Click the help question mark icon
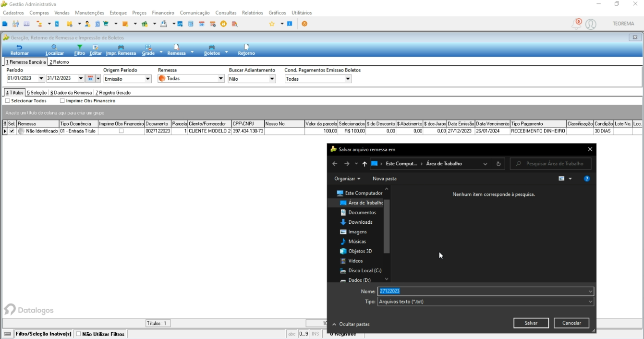This screenshot has height=339, width=644. [586, 179]
